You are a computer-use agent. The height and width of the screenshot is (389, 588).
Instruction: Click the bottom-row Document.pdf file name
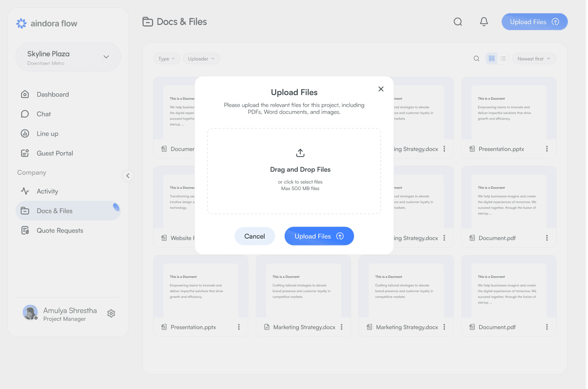tap(497, 327)
